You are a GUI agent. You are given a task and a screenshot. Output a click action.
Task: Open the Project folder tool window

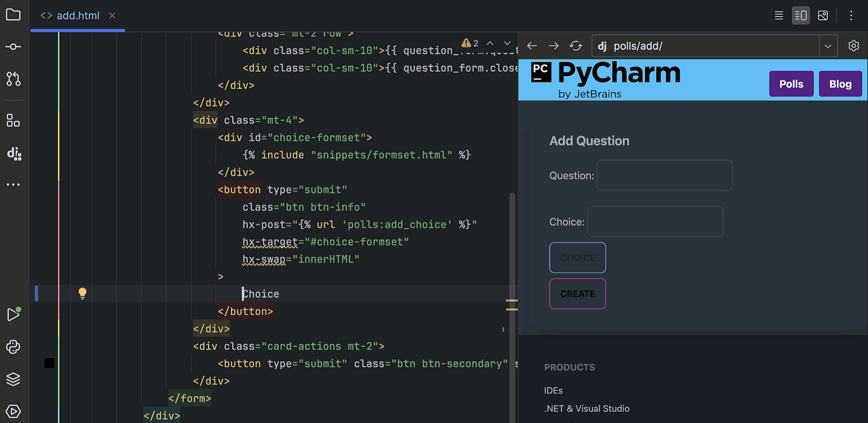[x=13, y=15]
